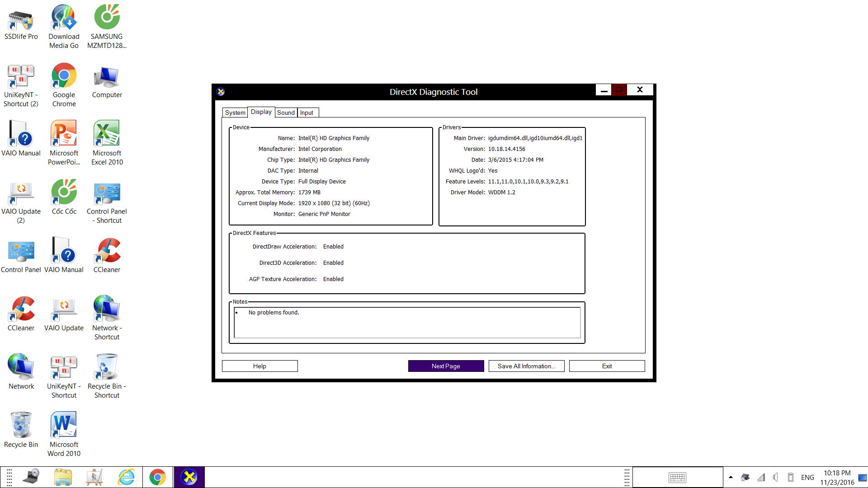The height and width of the screenshot is (488, 868).
Task: Select Microsoft Word 2010 desktop shortcut
Action: tap(64, 435)
